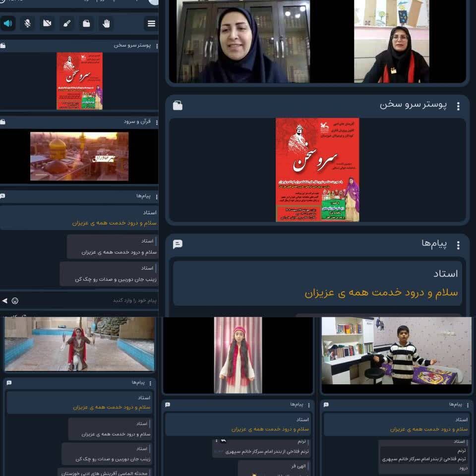Raise hand using the hand icon
This screenshot has width=476, height=476.
(106, 23)
